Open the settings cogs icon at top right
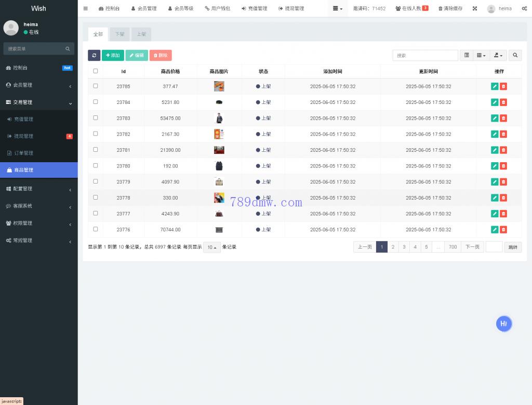 (x=524, y=8)
